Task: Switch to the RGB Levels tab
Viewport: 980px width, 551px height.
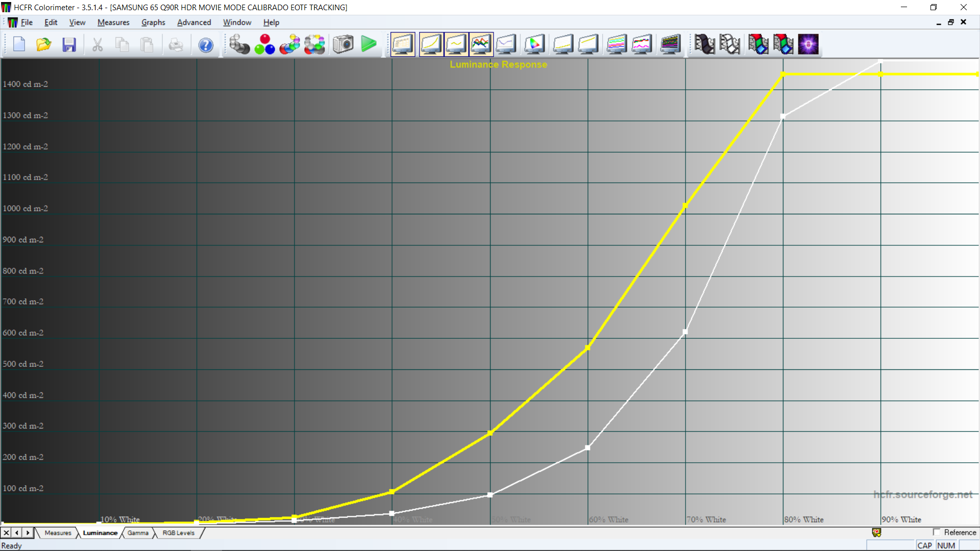Action: click(x=178, y=533)
